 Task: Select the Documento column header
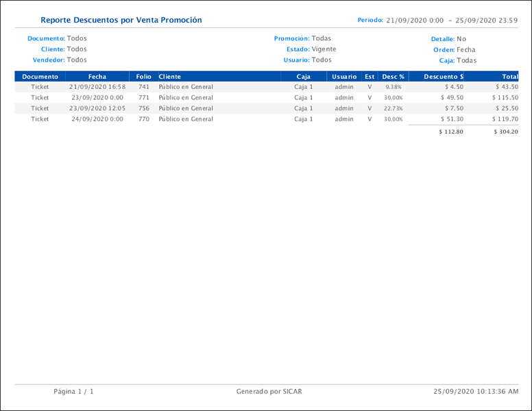40,77
